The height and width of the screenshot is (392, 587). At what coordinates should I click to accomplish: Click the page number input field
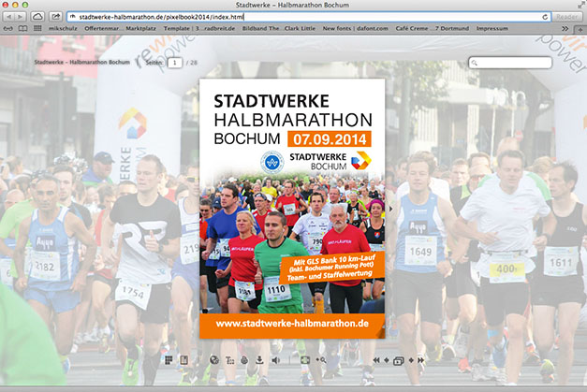click(175, 63)
